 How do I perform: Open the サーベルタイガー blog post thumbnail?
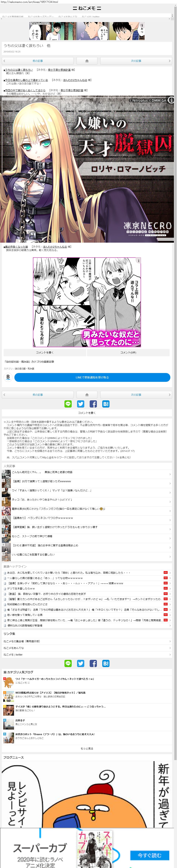click(8, 683)
